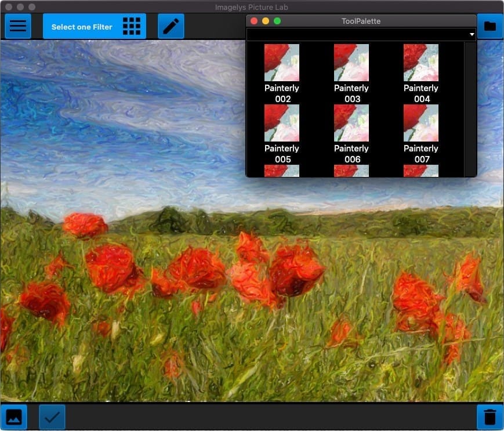
Task: Expand the ToolPalette dropdown arrow
Action: click(x=472, y=34)
